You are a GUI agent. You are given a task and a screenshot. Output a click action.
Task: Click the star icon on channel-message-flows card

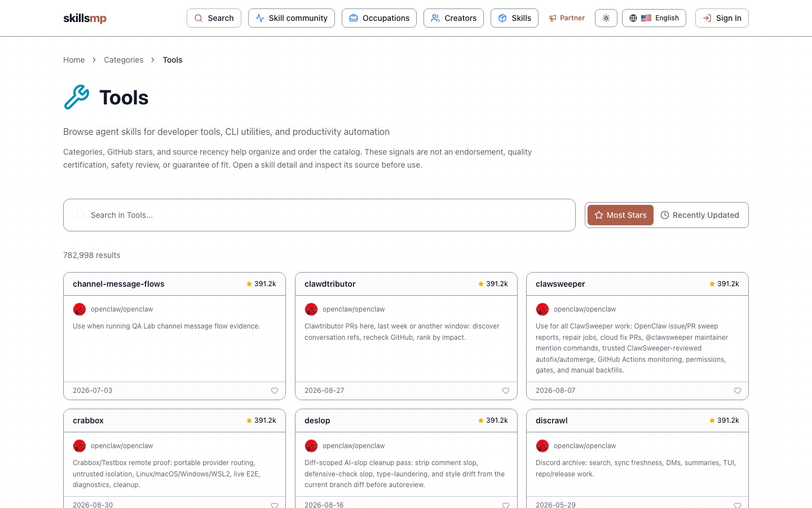click(249, 284)
